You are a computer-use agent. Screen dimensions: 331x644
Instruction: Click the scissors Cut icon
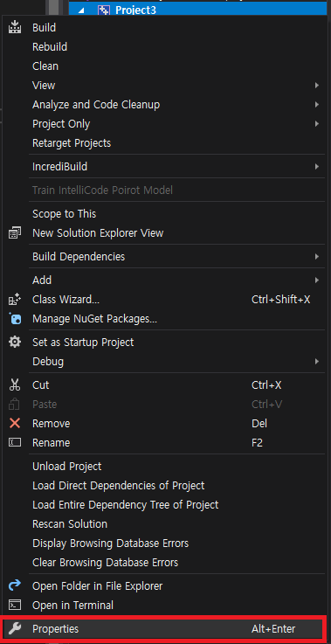[15, 385]
